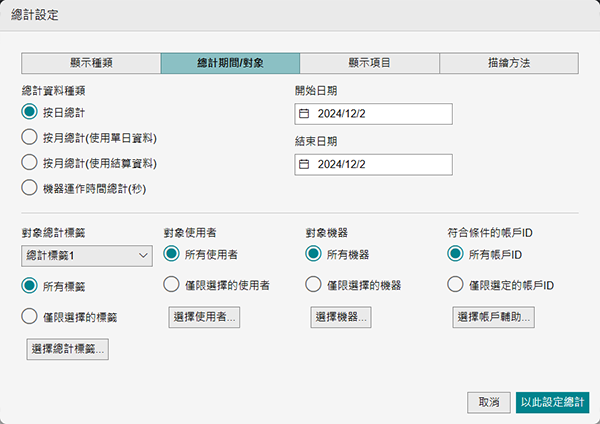Open the 選擇帳戶輔助... button

tap(494, 317)
